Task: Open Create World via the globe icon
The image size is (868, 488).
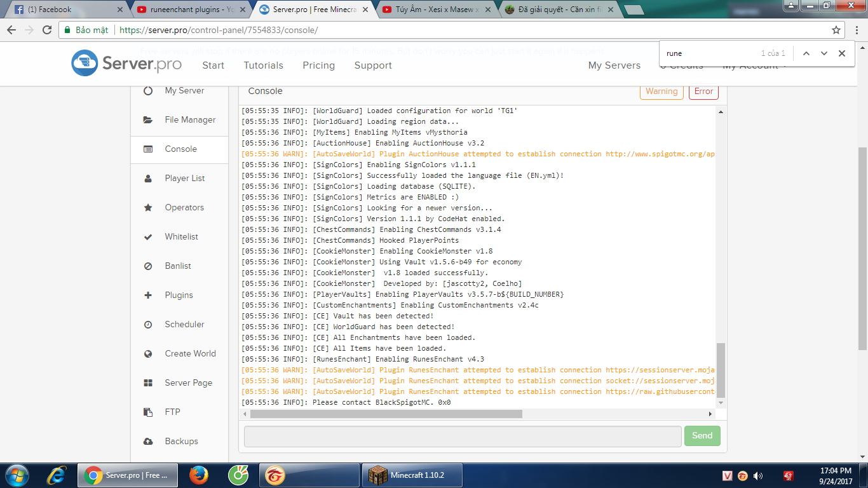Action: (x=148, y=354)
